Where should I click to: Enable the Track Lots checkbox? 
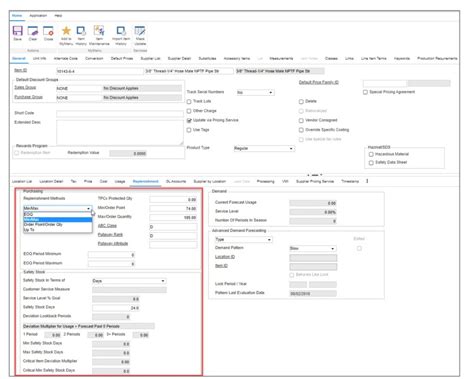[x=189, y=101]
